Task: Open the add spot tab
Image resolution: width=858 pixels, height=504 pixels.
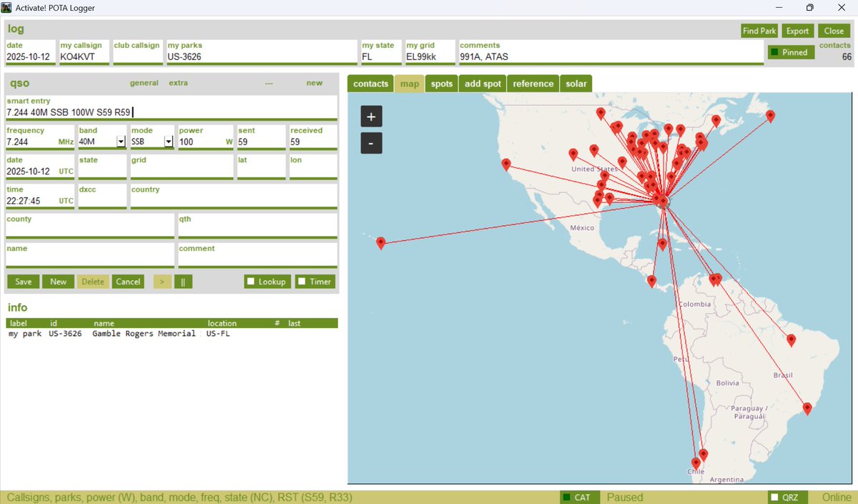Action: coord(483,84)
